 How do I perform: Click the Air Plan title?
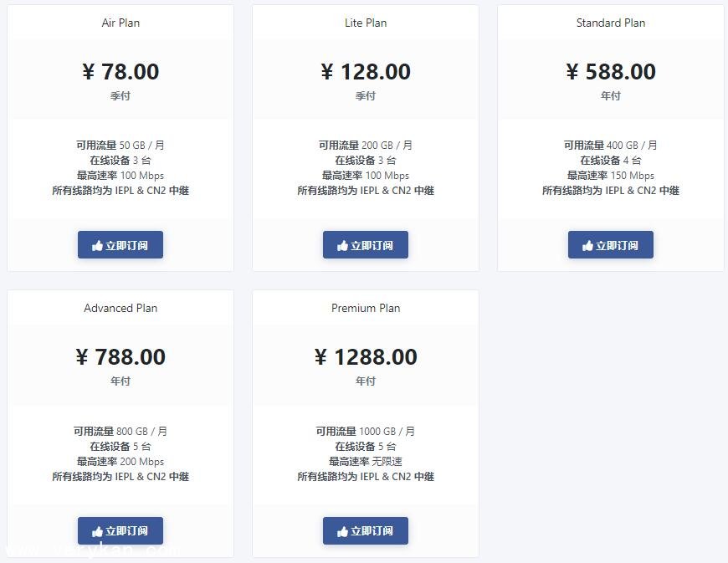[120, 23]
